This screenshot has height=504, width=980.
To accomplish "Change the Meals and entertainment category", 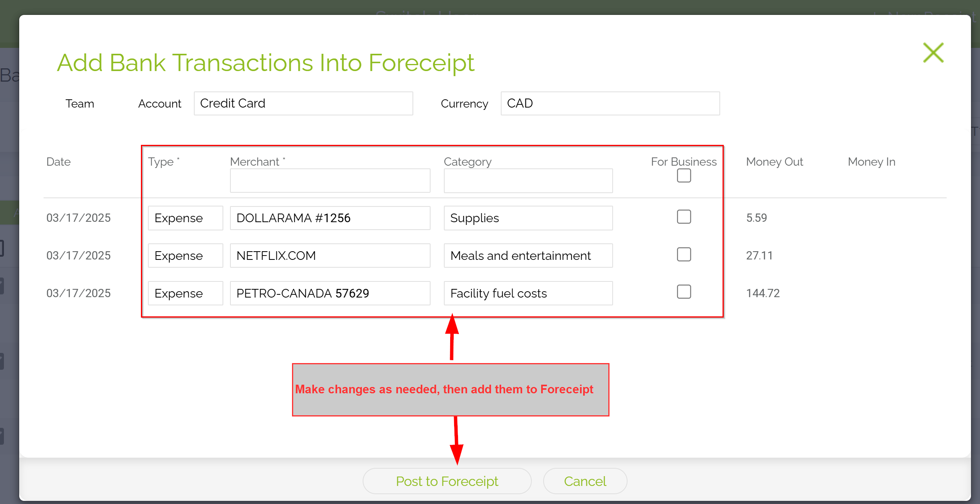I will (528, 256).
